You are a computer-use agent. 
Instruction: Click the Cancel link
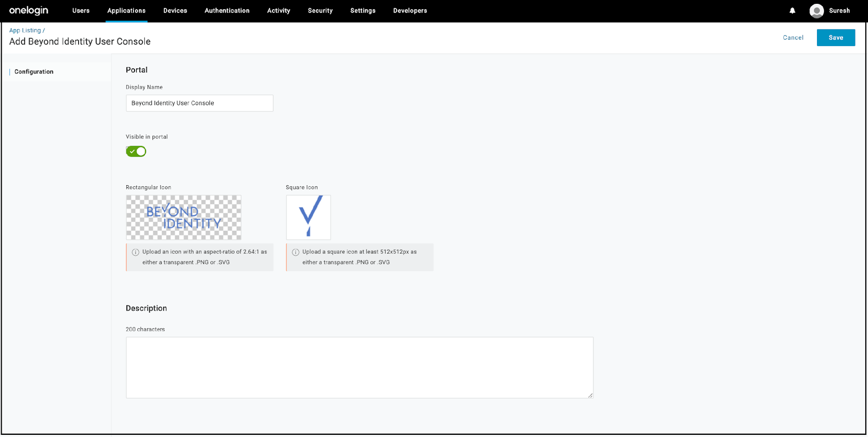tap(793, 37)
